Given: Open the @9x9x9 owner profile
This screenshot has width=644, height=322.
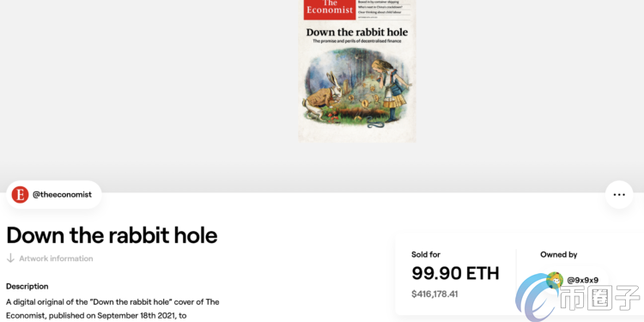Looking at the screenshot, I should click(582, 281).
